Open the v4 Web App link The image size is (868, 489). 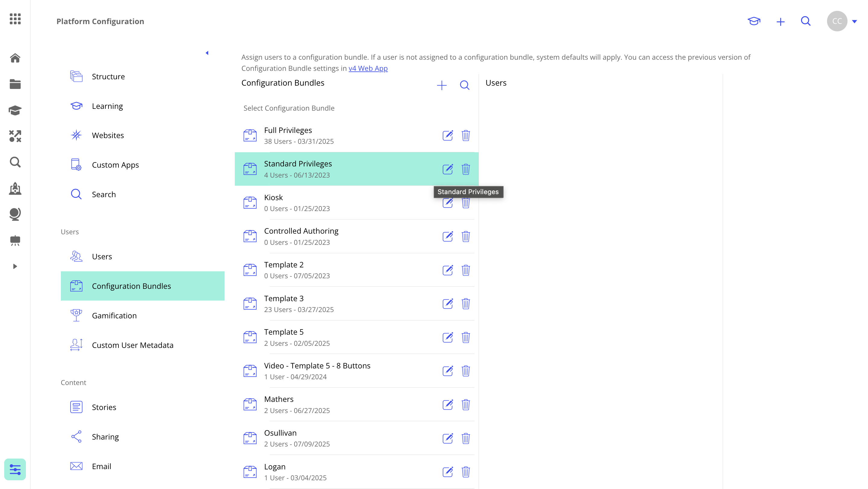tap(368, 68)
